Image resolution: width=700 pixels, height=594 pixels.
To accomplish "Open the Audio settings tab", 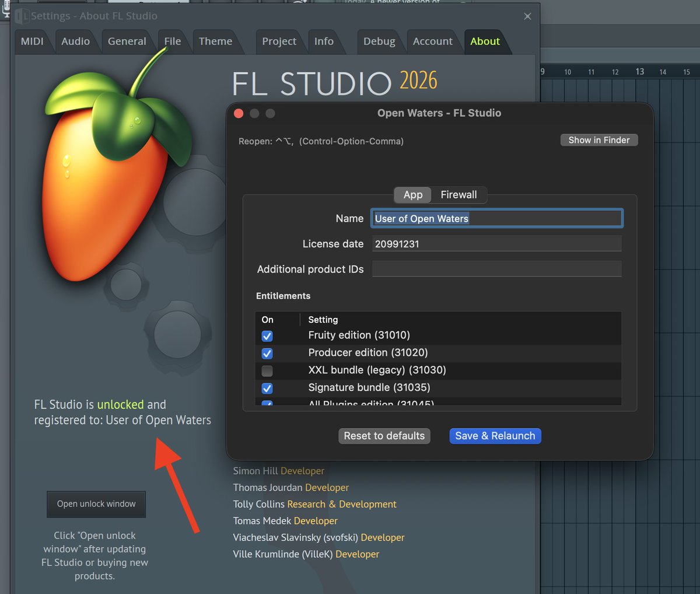I will click(76, 41).
